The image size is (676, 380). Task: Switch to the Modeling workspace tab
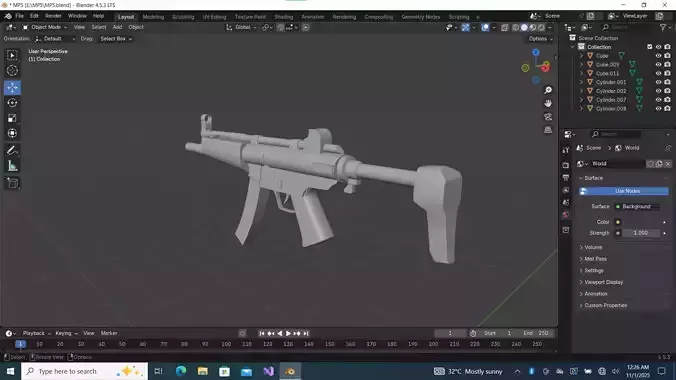click(153, 17)
